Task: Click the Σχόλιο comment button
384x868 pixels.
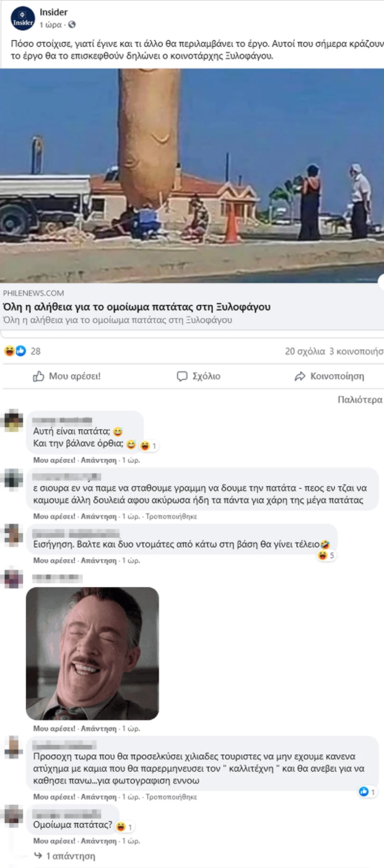Action: coord(199,376)
